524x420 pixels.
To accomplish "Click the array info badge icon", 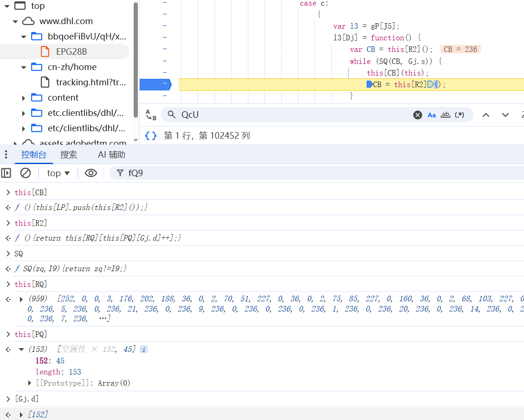I will (144, 349).
